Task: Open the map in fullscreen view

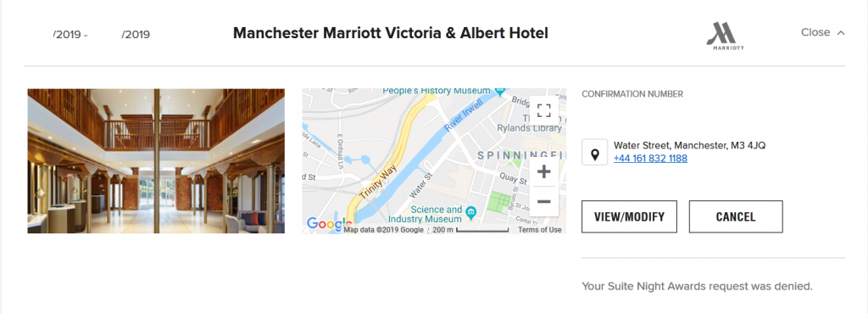Action: click(544, 110)
